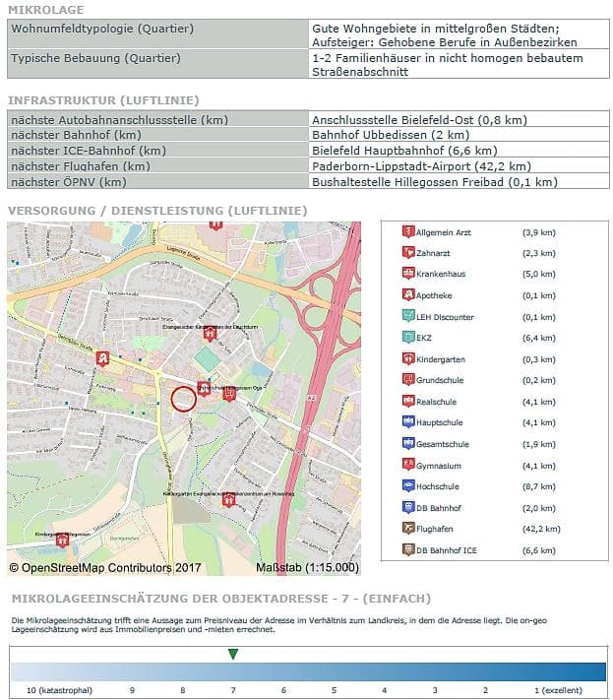Image resolution: width=613 pixels, height=700 pixels.
Task: Click the Zahnarzt legend icon
Action: coord(408,252)
